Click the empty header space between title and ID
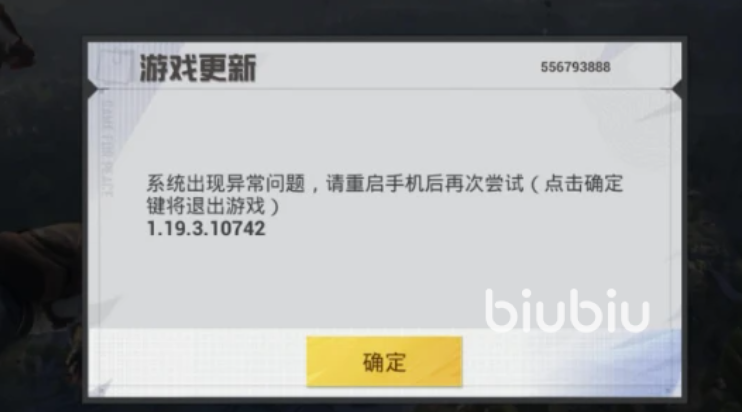The image size is (742, 412). 398,67
